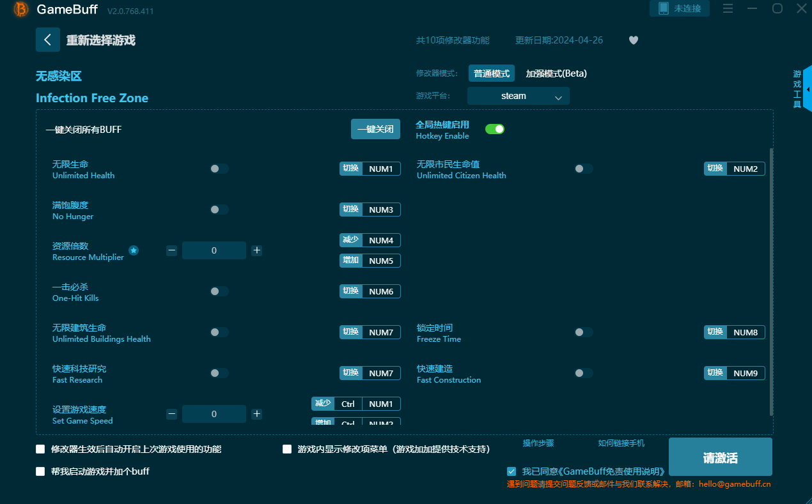
Task: Click the 更新日期:2024-04-26 text
Action: pyautogui.click(x=559, y=40)
